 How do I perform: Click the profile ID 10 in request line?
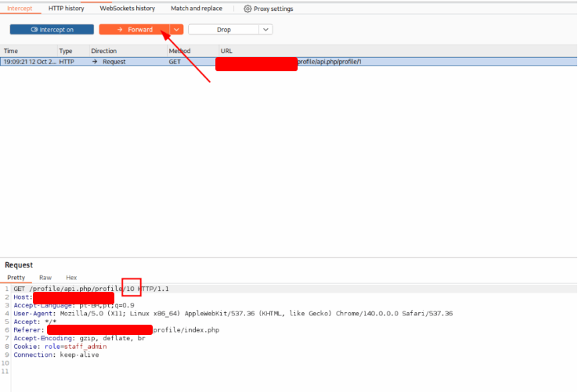131,289
